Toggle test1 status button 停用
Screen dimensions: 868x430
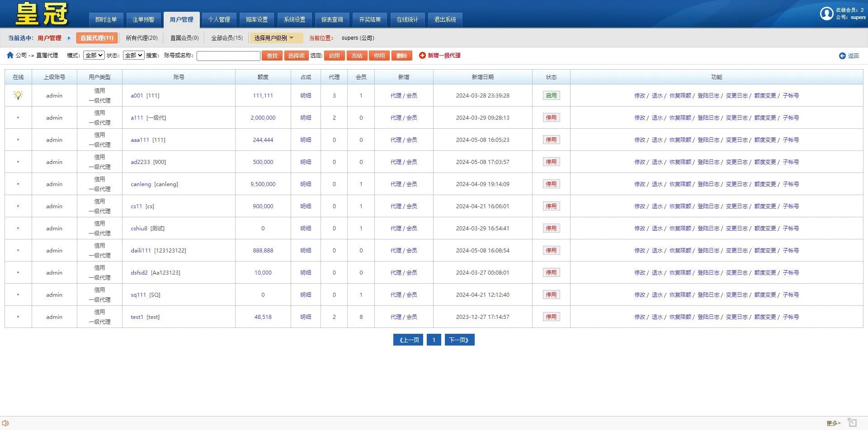coord(551,317)
